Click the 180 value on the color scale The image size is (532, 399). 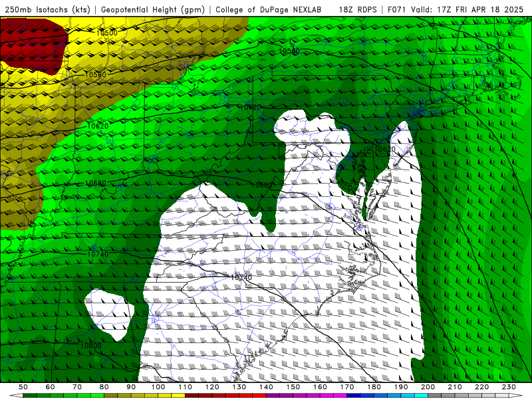374,387
